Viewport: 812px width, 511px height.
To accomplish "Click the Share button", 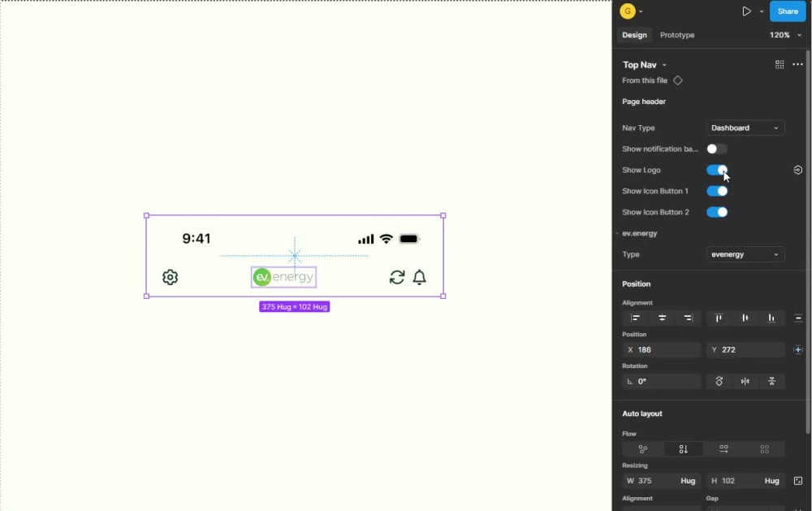I will coord(787,11).
